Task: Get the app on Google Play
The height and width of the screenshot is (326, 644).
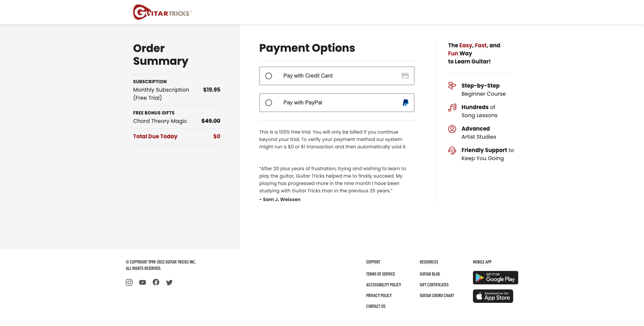Action: pos(495,278)
